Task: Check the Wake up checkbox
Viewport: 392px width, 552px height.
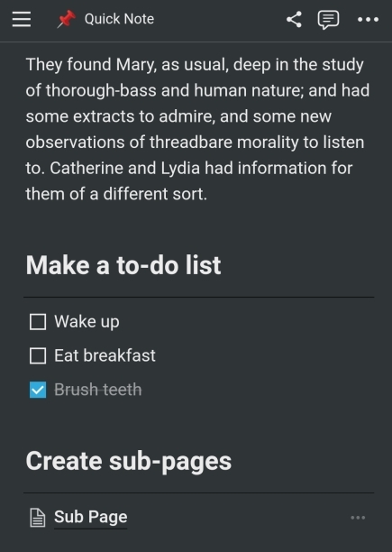Action: click(38, 322)
